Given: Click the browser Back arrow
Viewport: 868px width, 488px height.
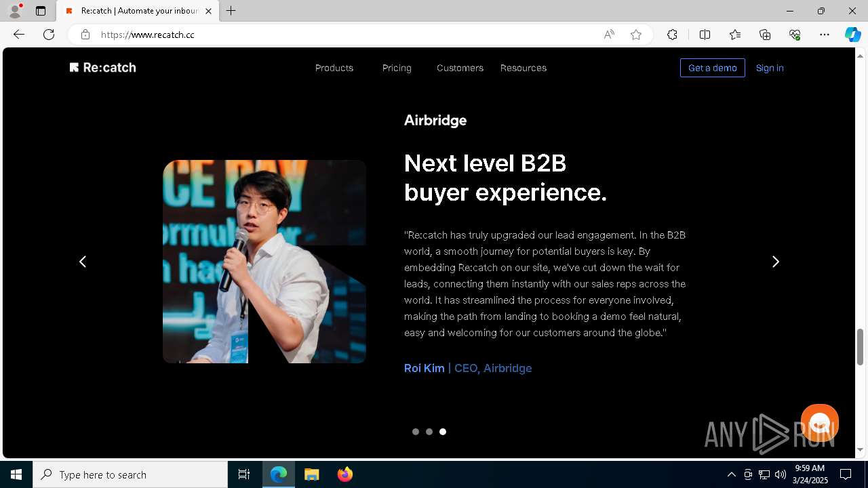Looking at the screenshot, I should pos(19,35).
